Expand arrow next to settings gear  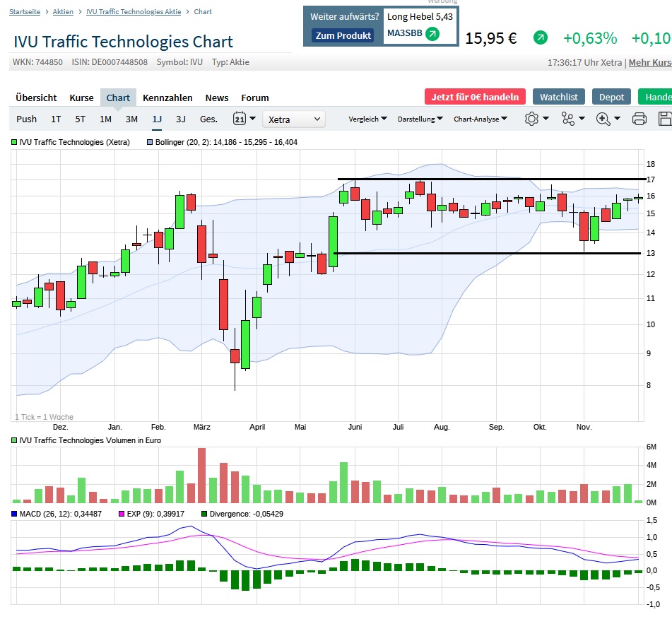[546, 118]
